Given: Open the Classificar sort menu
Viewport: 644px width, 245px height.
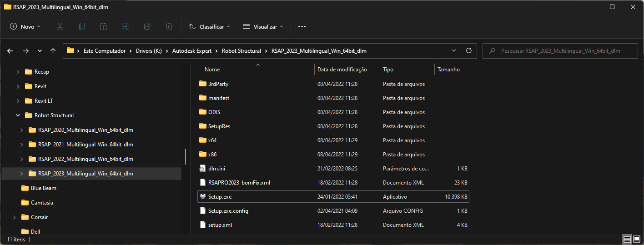Looking at the screenshot, I should pos(209,27).
